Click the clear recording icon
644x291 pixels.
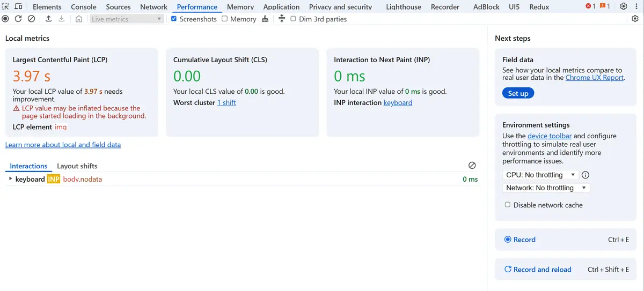(31, 19)
